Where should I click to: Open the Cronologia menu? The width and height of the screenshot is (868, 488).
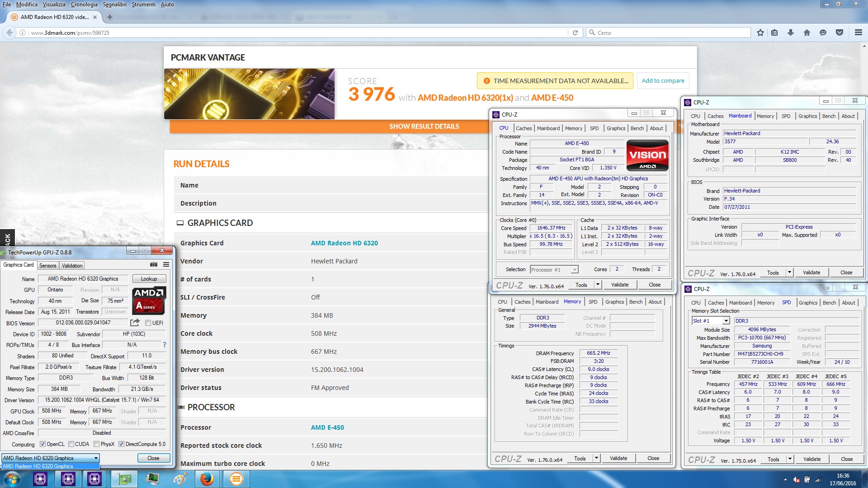point(84,5)
